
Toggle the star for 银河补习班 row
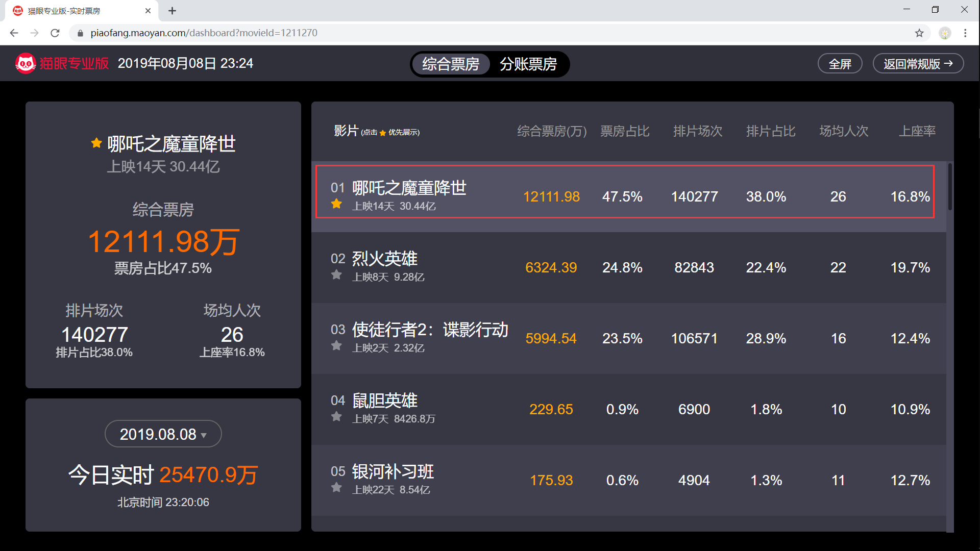pyautogui.click(x=336, y=488)
